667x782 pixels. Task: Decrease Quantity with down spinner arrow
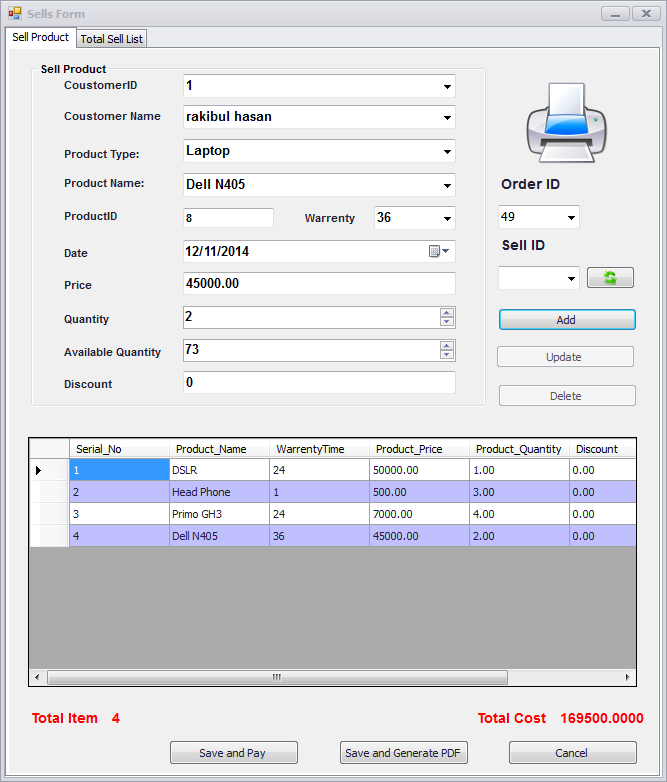[447, 322]
